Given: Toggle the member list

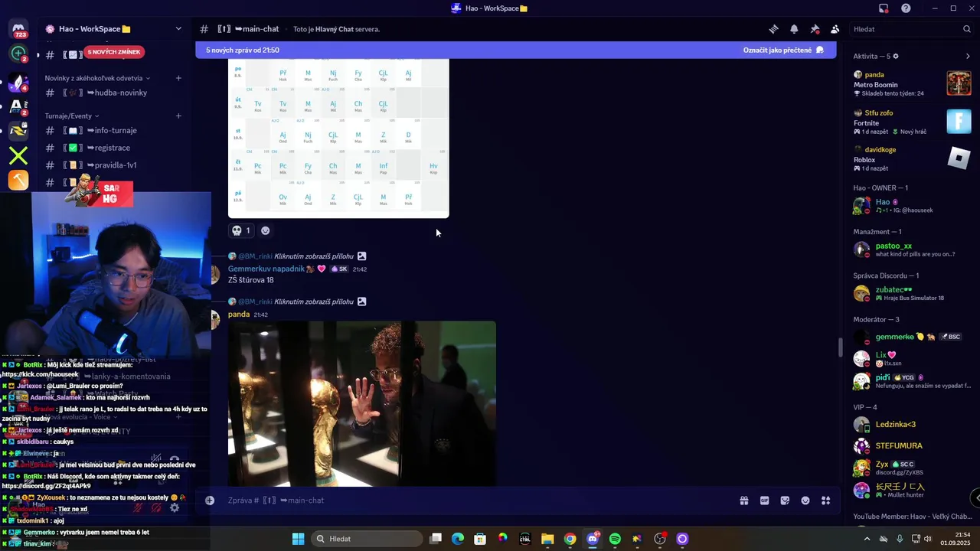Looking at the screenshot, I should [x=835, y=29].
